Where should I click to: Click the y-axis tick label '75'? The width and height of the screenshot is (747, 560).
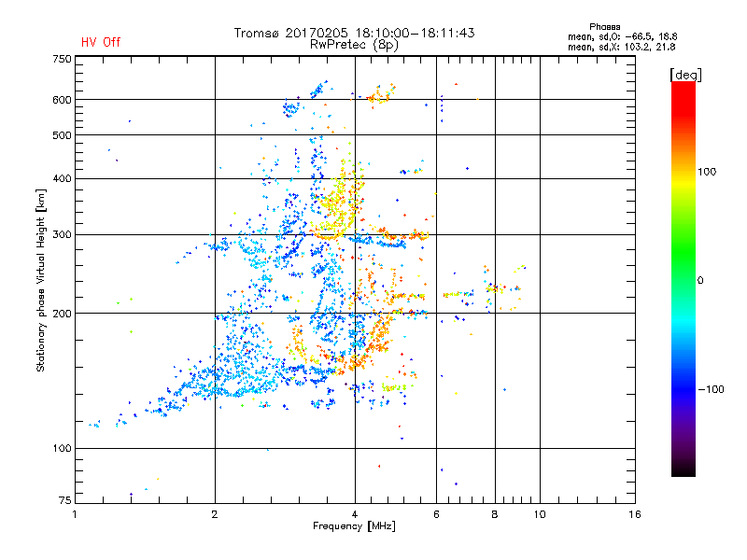point(65,500)
